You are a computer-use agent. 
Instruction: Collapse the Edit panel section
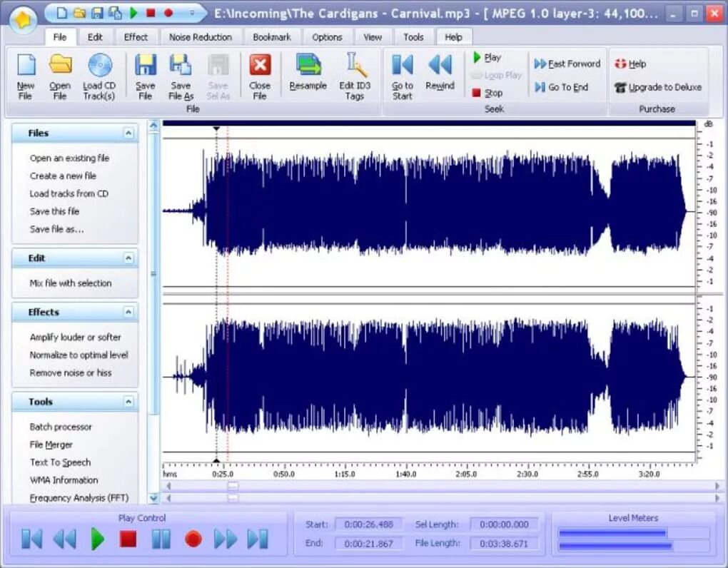coord(128,258)
